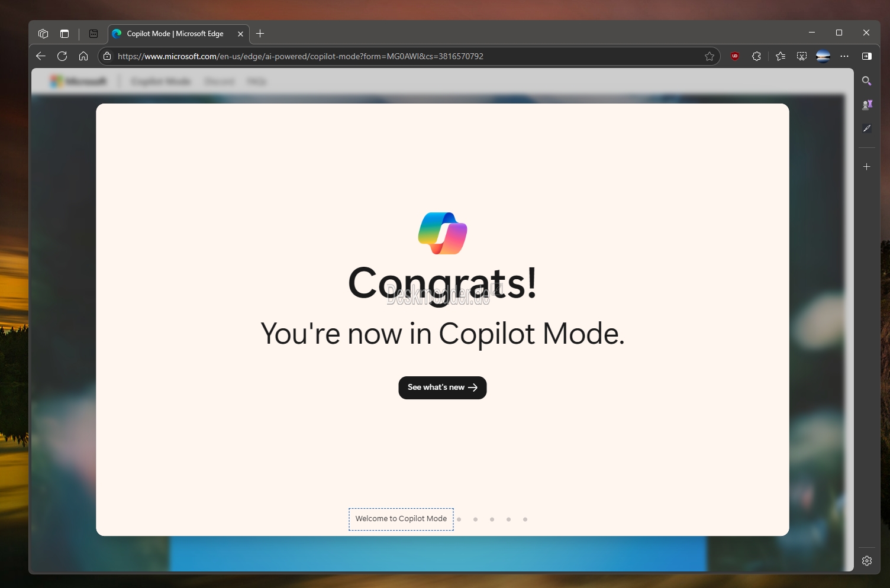The width and height of the screenshot is (890, 588).
Task: Open the Favorites list icon
Action: tap(781, 56)
